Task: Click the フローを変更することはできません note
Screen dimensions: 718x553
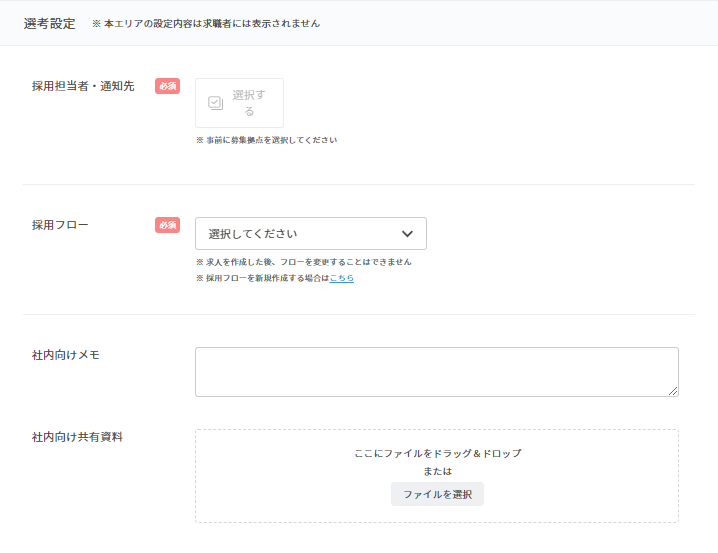Action: 303,262
